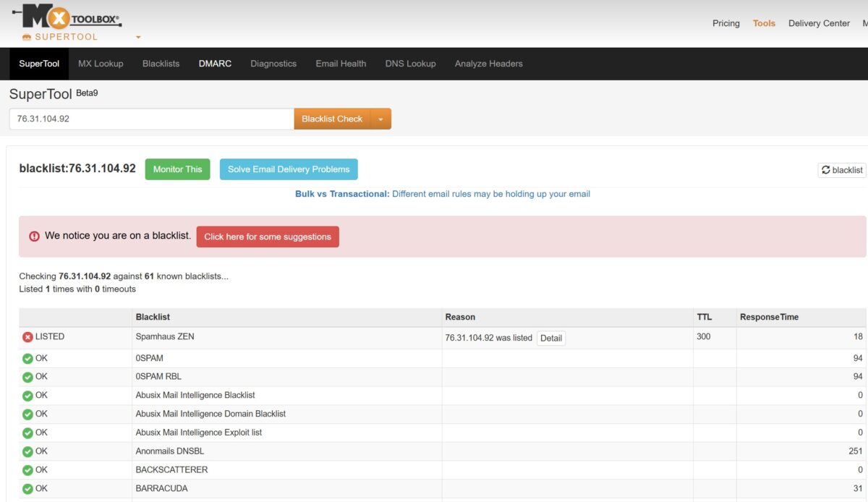868x502 pixels.
Task: Click the Monitor This button
Action: (x=178, y=169)
